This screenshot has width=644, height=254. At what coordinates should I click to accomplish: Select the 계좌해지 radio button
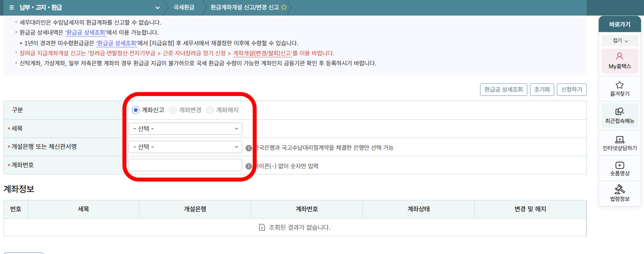(210, 110)
